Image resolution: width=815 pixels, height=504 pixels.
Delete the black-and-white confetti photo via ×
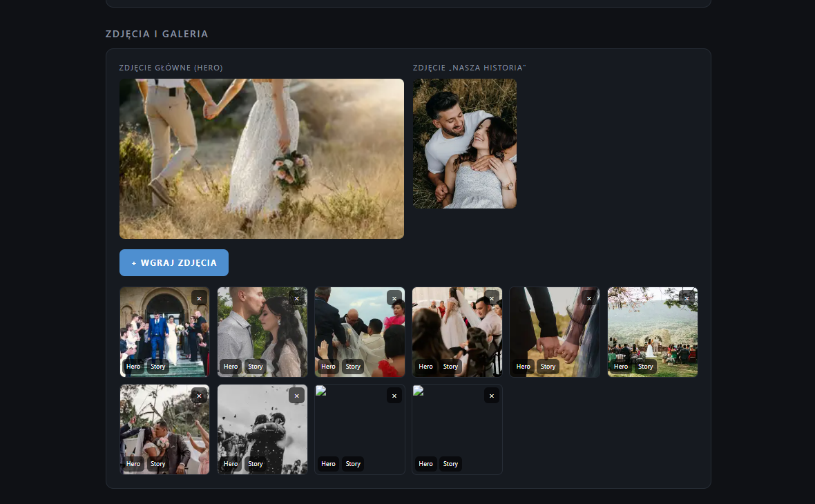pyautogui.click(x=297, y=396)
